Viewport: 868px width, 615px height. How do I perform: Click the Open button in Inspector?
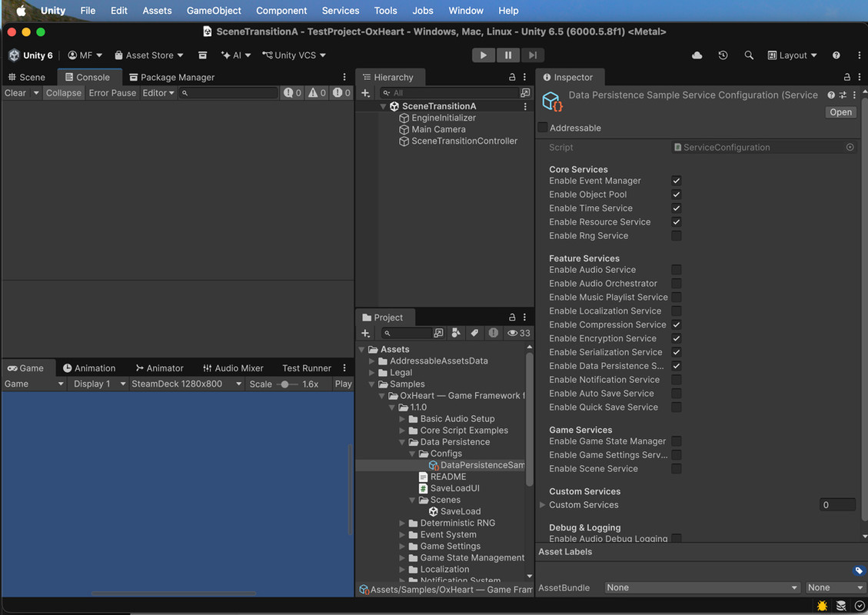coord(840,112)
